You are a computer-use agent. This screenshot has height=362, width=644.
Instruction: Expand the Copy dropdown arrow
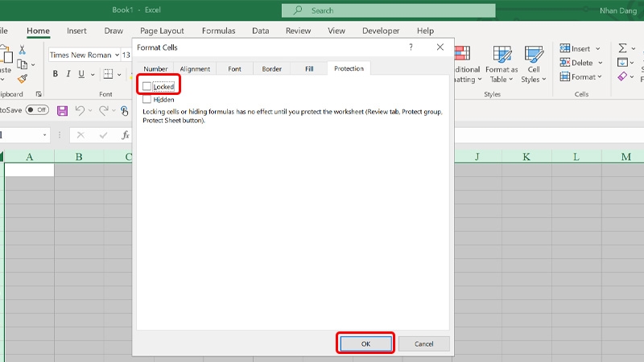33,65
